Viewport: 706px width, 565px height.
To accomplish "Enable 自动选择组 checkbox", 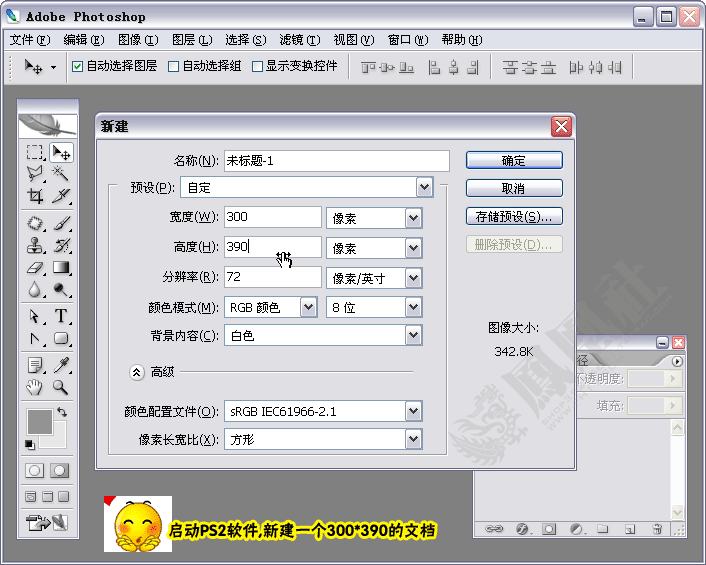I will (x=173, y=67).
